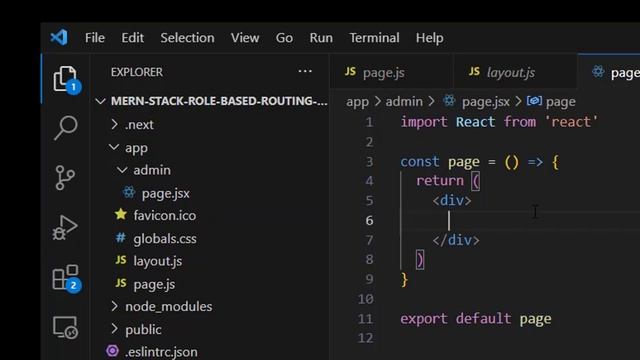Expand the public folder

(115, 329)
